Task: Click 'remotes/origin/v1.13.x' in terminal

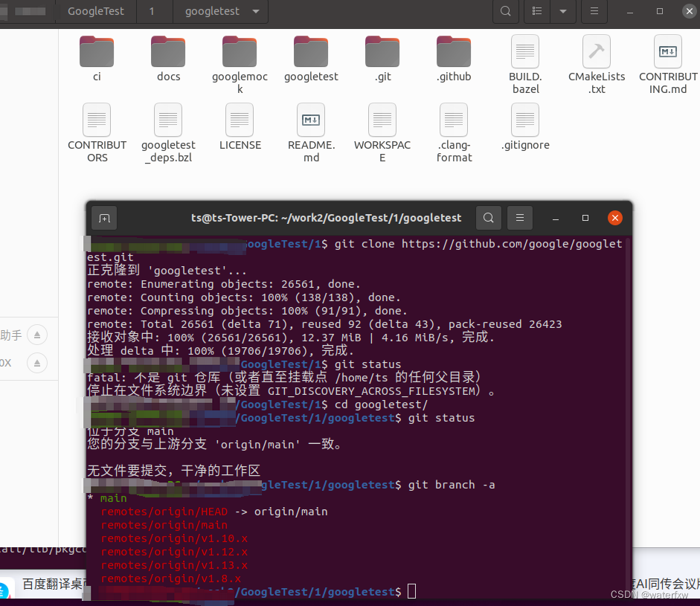Action: click(x=174, y=565)
